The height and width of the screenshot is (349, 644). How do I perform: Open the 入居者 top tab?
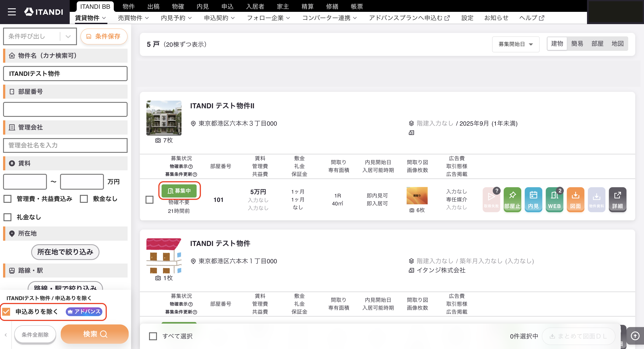coord(255,6)
